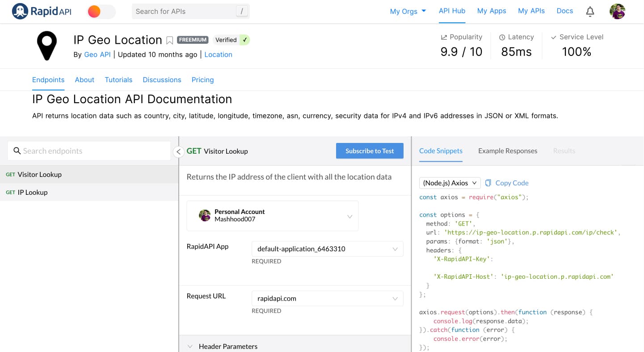Click the Popularity chart icon
Screen dimensions: 644x352
444,37
